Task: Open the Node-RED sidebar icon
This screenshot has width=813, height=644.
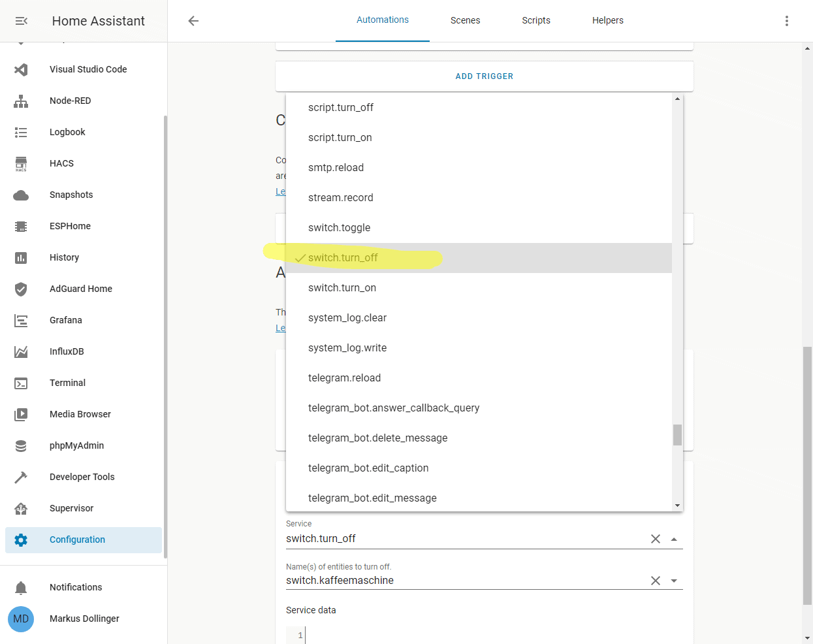Action: (22, 101)
